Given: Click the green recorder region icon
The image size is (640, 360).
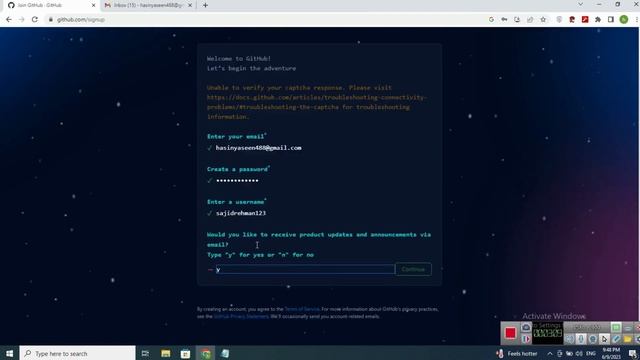Looking at the screenshot, I should (616, 327).
